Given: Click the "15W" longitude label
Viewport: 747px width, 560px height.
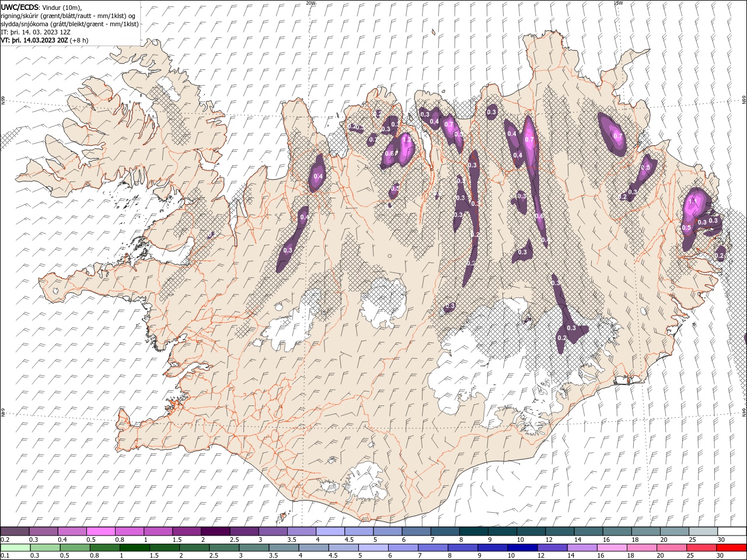Looking at the screenshot, I should click(x=618, y=3).
